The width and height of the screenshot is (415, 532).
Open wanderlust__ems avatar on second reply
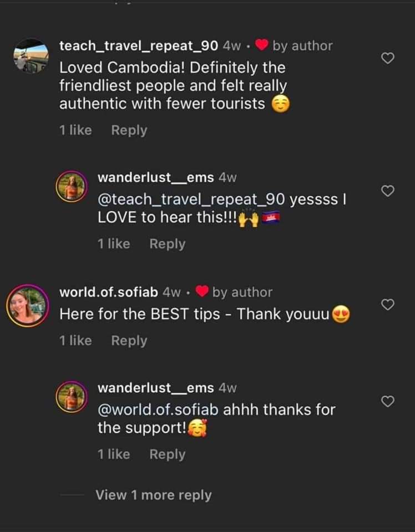71,397
